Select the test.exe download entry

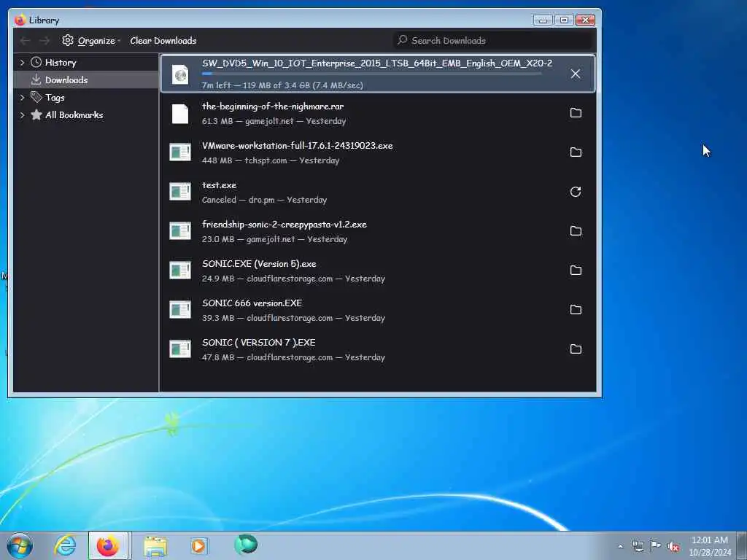click(x=378, y=192)
